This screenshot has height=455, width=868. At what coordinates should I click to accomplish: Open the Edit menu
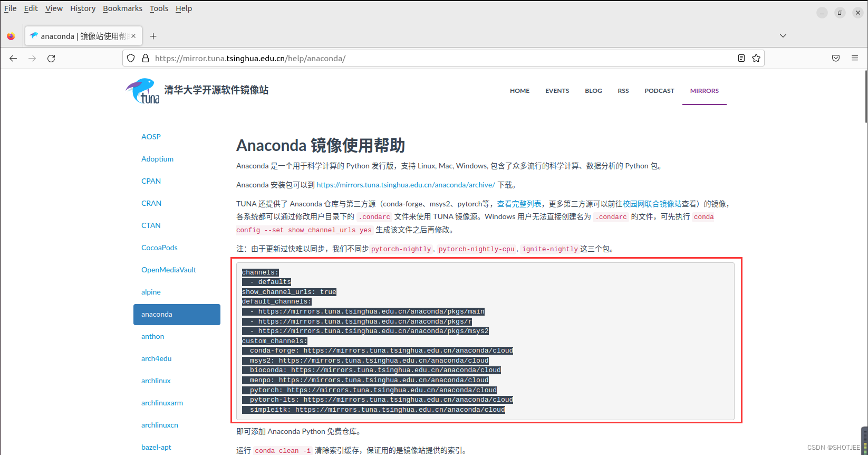[31, 8]
